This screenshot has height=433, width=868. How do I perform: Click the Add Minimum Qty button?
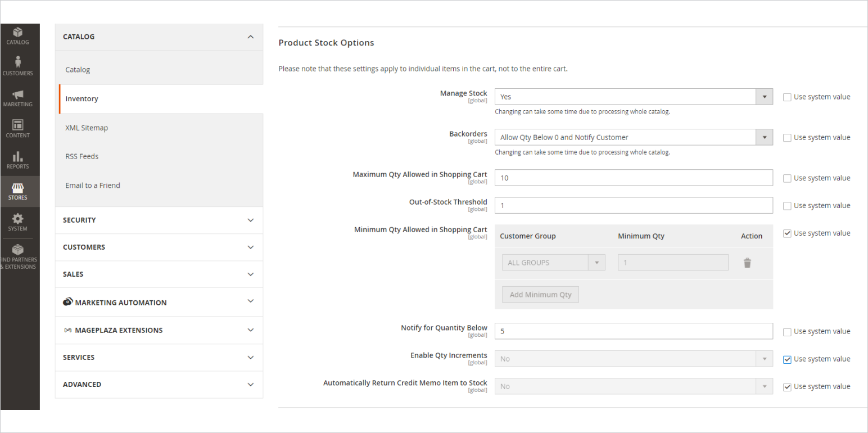(x=540, y=294)
